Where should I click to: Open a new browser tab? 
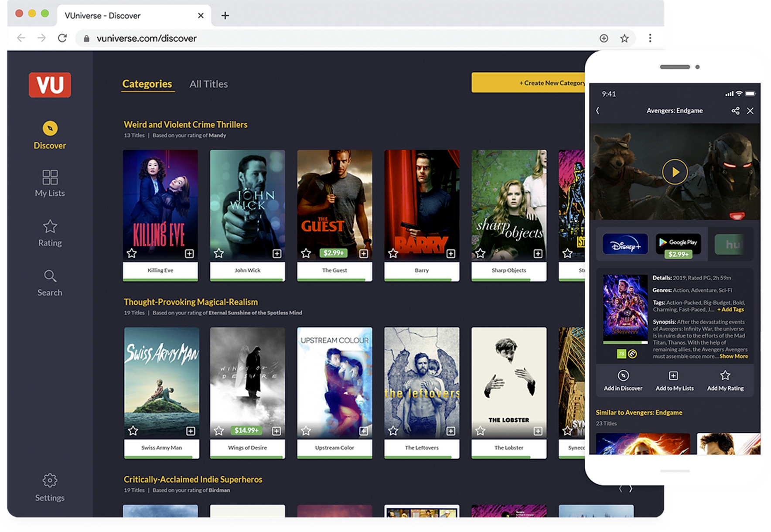[x=225, y=16]
